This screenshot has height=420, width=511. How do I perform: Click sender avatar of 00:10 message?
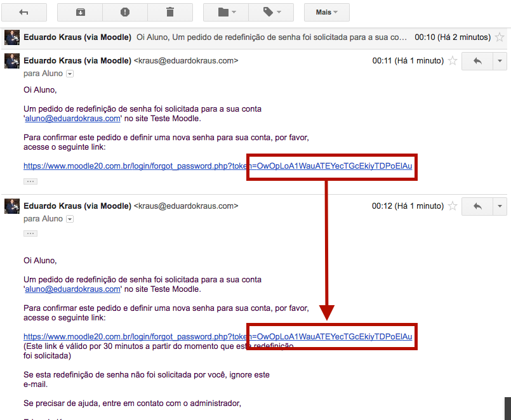(x=12, y=37)
